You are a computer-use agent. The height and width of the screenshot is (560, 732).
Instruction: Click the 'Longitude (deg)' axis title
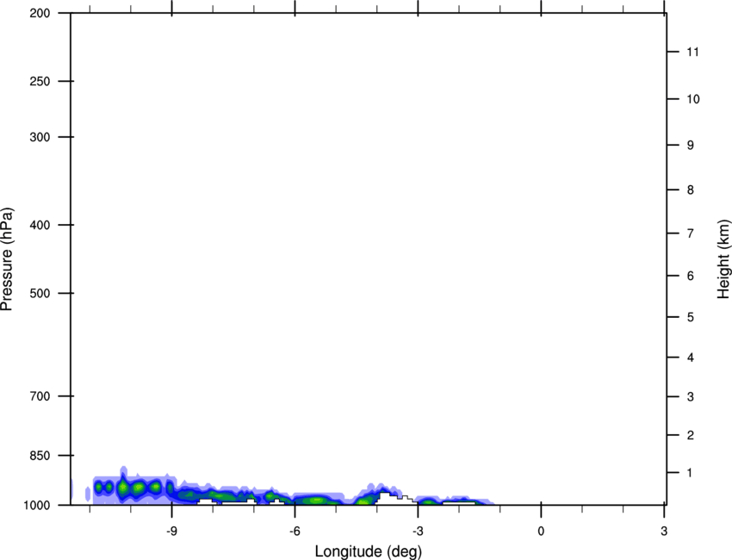coord(369,551)
